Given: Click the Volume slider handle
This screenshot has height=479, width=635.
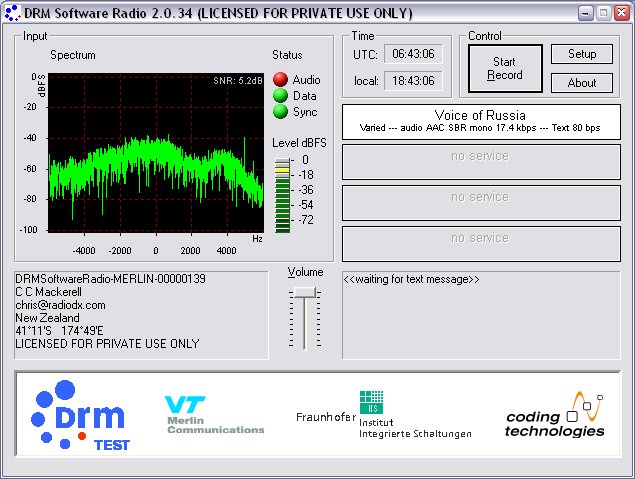Looking at the screenshot, I should click(x=305, y=292).
